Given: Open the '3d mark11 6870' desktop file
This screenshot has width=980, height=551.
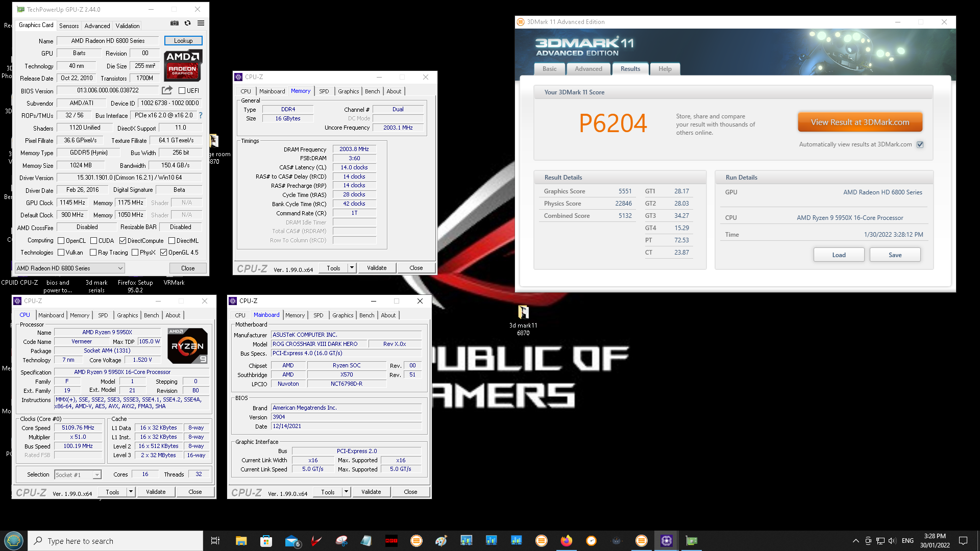Looking at the screenshot, I should pyautogui.click(x=523, y=320).
